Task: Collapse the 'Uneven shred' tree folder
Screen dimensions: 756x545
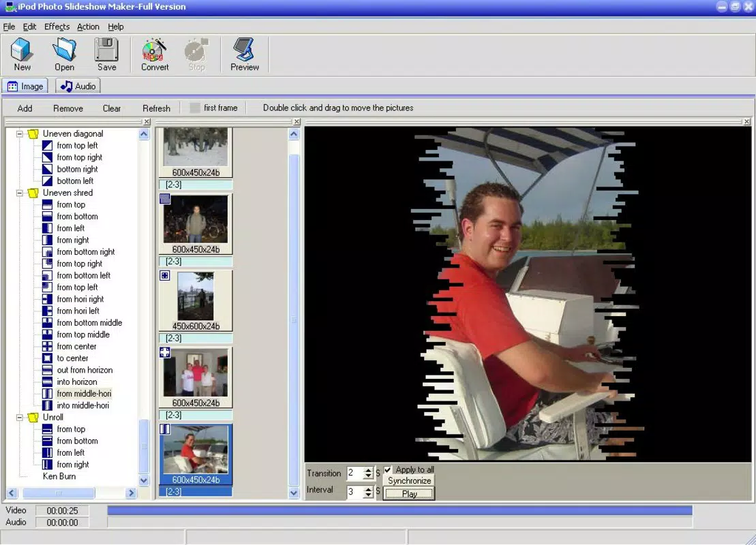Action: pos(20,193)
